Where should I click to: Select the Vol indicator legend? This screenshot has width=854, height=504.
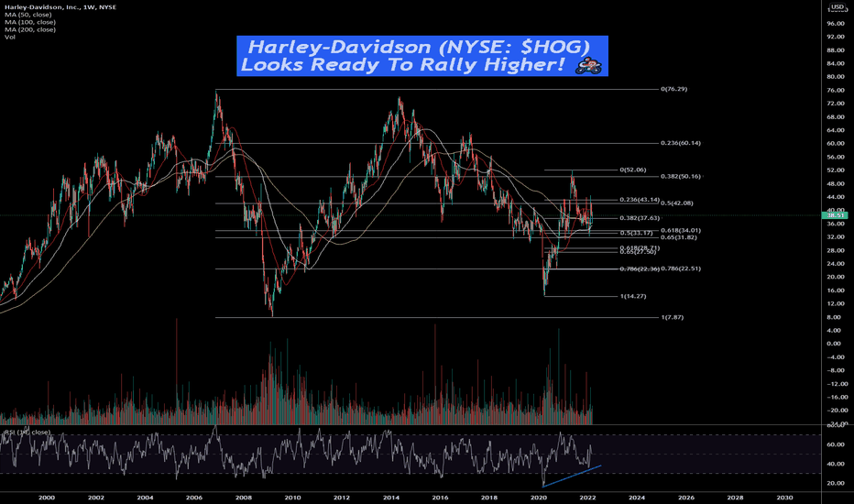(10, 37)
